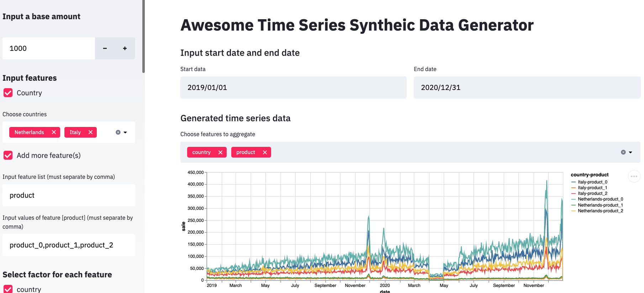644x293 pixels.
Task: Expand the features to aggregate dropdown
Action: 630,152
